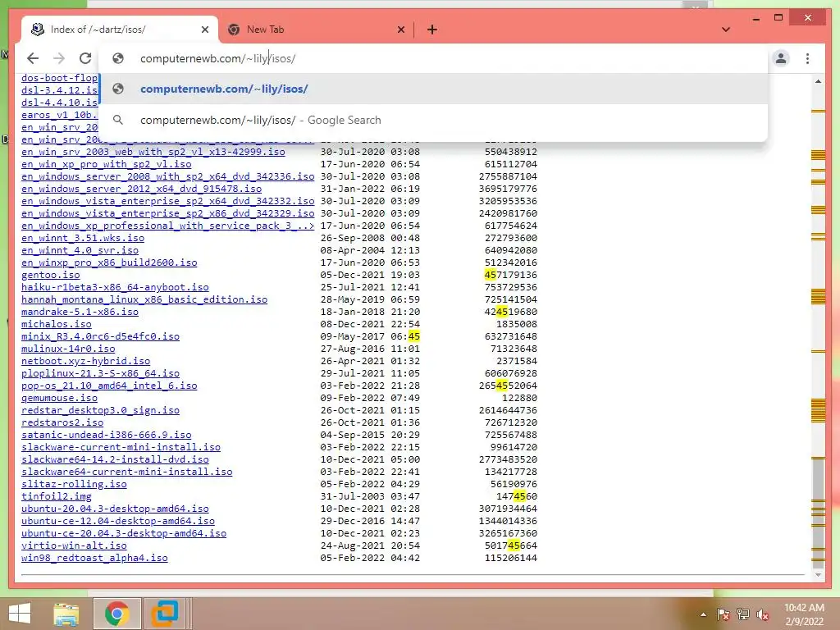This screenshot has height=630, width=840.
Task: Click the page scrollbar up arrow
Action: click(x=818, y=81)
